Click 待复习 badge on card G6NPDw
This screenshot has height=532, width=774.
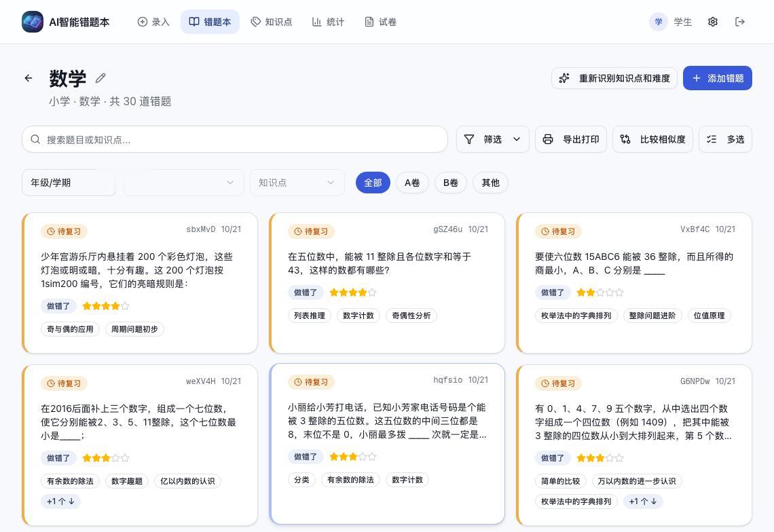[558, 383]
